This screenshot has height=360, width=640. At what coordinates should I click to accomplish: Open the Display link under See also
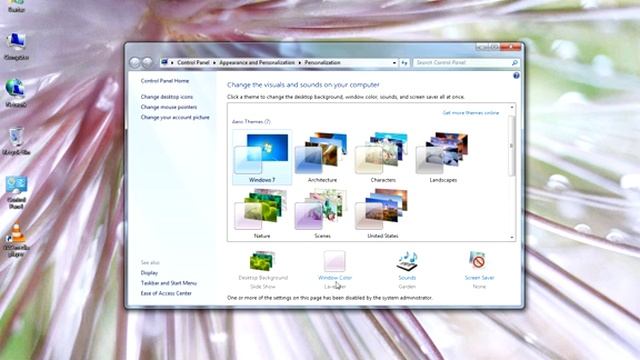click(149, 273)
